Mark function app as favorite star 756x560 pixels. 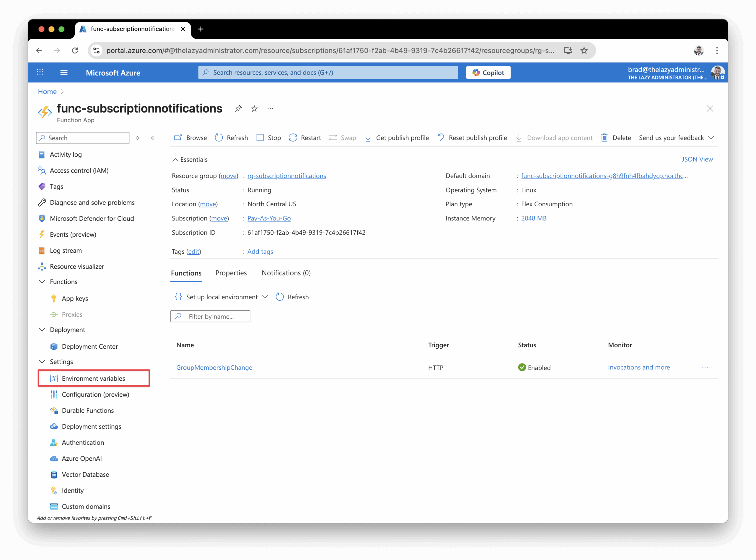(254, 108)
